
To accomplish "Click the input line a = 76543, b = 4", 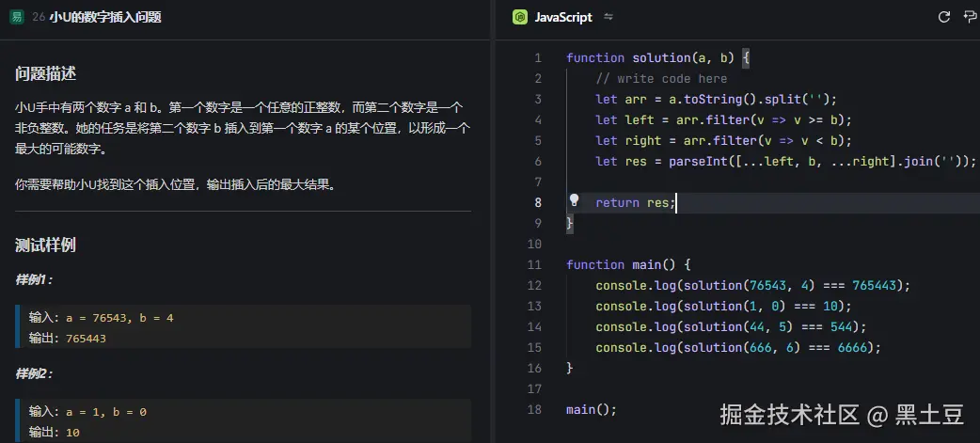I will (x=102, y=318).
